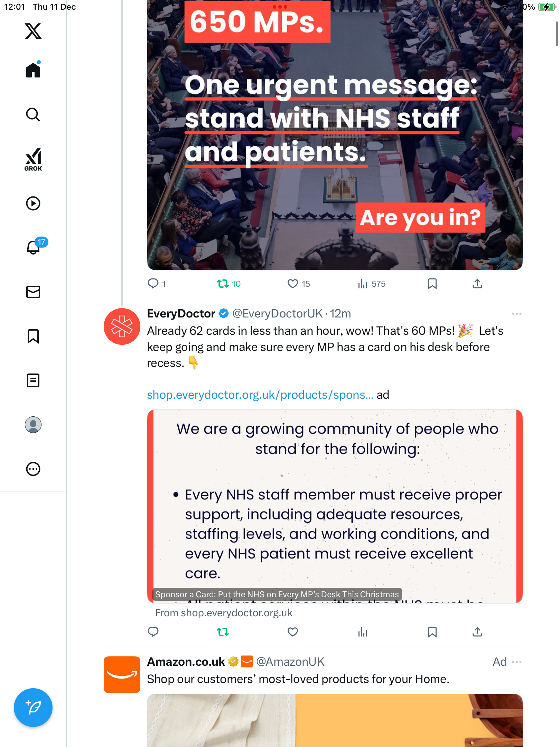This screenshot has height=747, width=560.
Task: Open the Search icon in sidebar
Action: coord(33,115)
